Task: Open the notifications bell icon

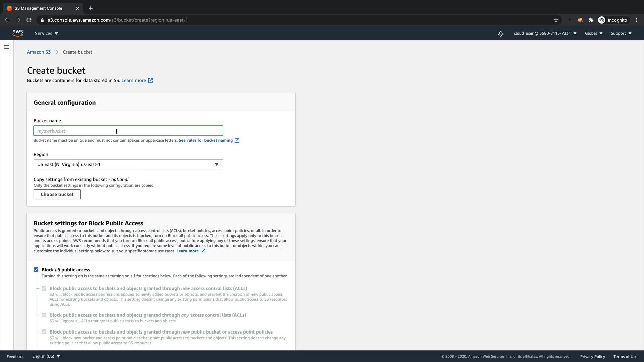Action: coord(501,33)
